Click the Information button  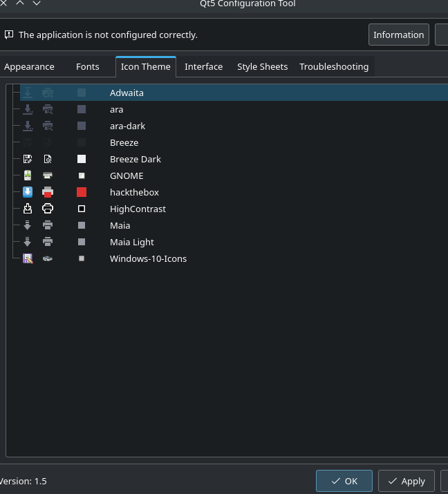point(398,35)
